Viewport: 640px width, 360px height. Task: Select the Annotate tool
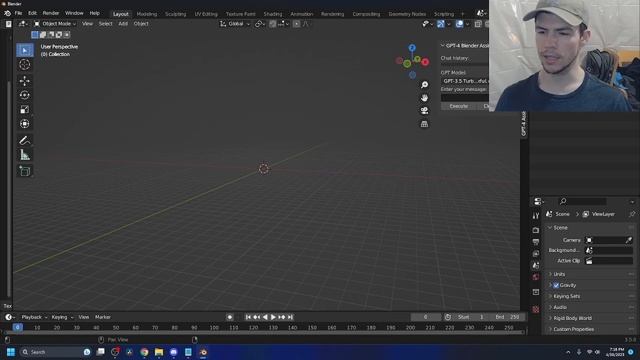coord(24,140)
